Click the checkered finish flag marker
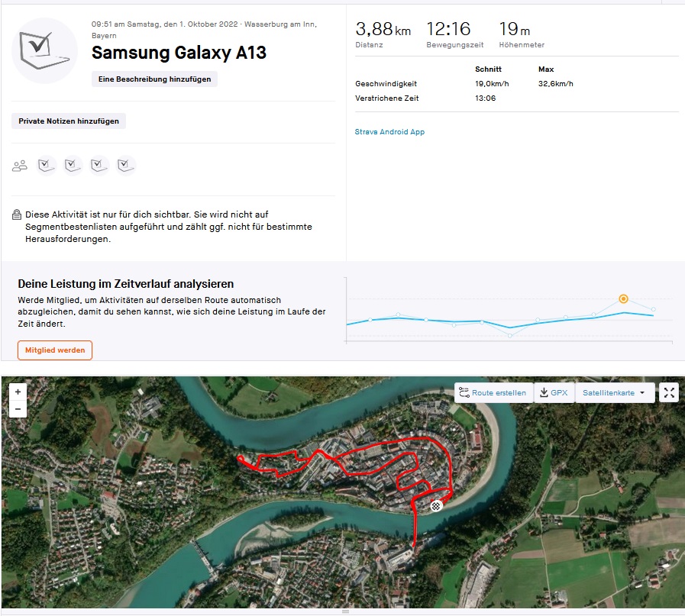The width and height of the screenshot is (685, 616). [435, 505]
